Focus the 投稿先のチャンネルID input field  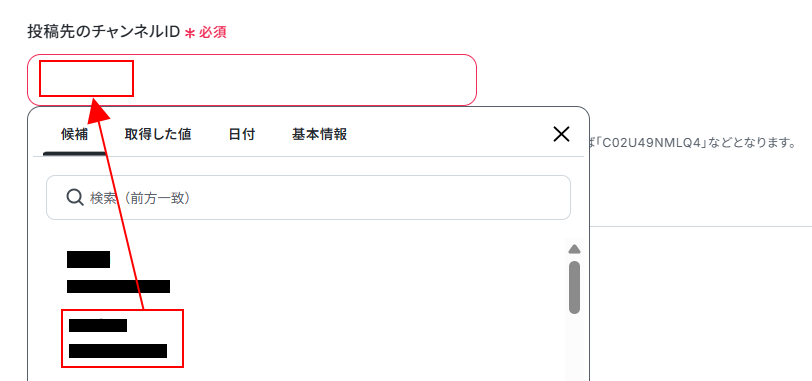(252, 80)
